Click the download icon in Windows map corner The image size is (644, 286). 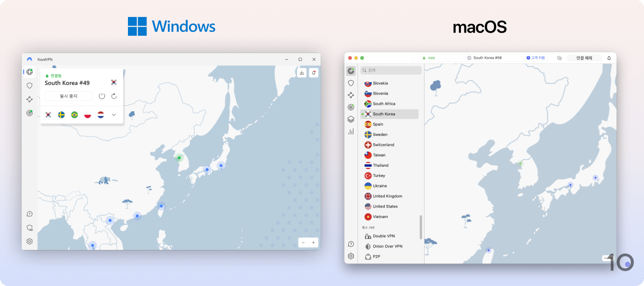tap(302, 73)
